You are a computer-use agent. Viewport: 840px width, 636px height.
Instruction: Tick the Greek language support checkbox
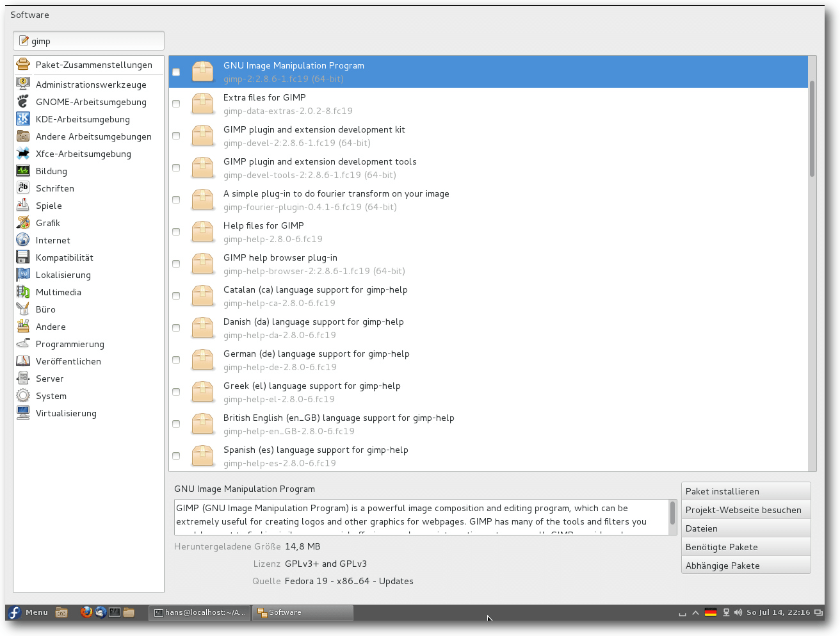[x=176, y=392]
